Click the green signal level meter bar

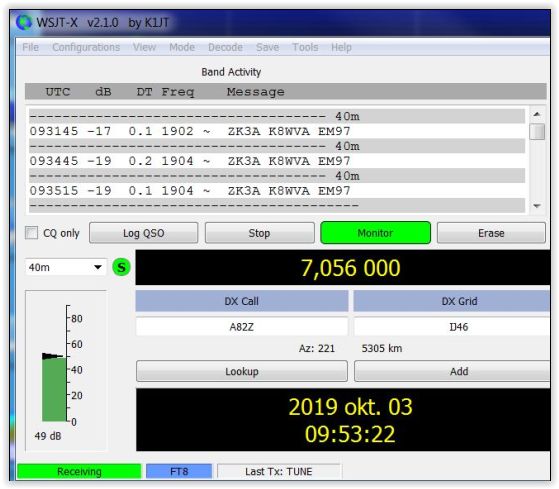pyautogui.click(x=54, y=389)
